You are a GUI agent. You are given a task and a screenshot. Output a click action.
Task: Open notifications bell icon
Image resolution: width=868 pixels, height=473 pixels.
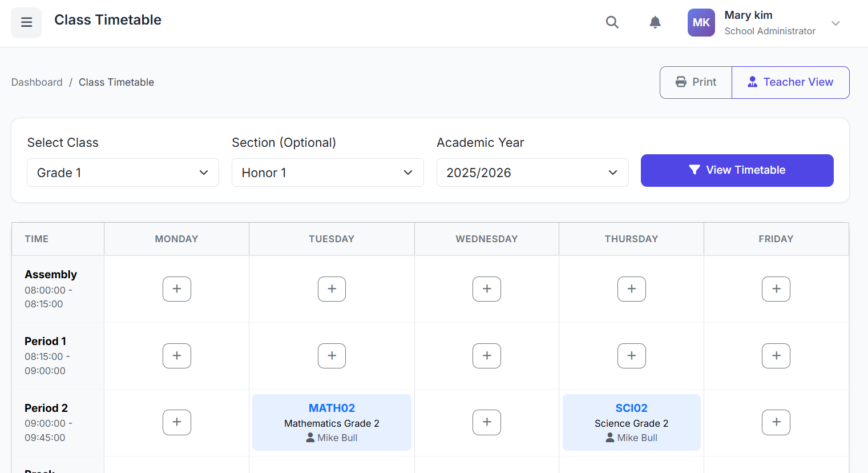(x=655, y=22)
